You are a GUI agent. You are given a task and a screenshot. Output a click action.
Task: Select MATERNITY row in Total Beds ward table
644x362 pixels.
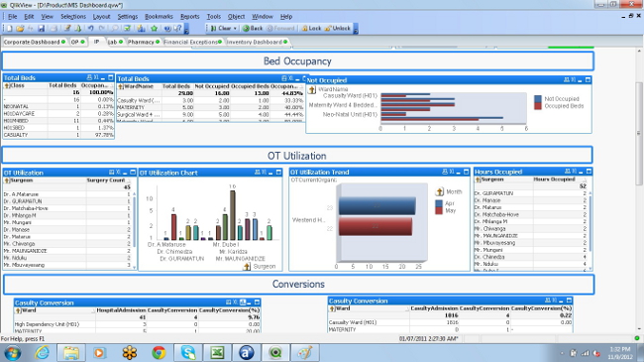click(x=210, y=107)
